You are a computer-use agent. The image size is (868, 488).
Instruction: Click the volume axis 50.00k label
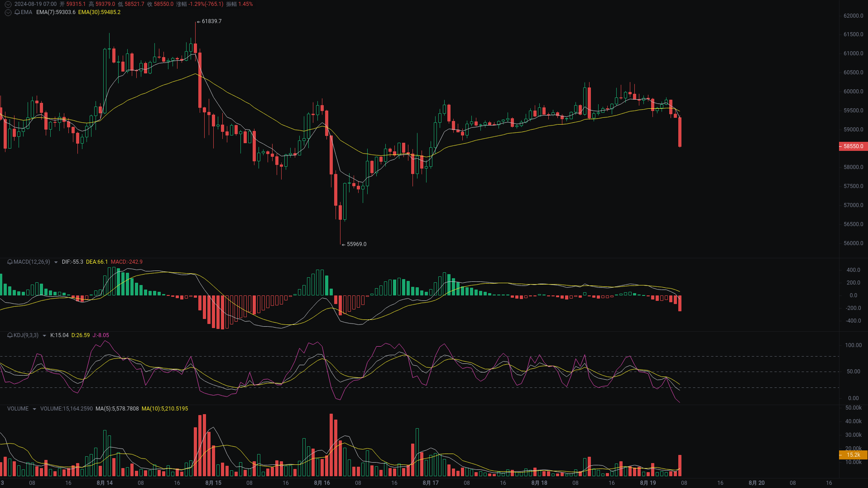click(x=854, y=408)
